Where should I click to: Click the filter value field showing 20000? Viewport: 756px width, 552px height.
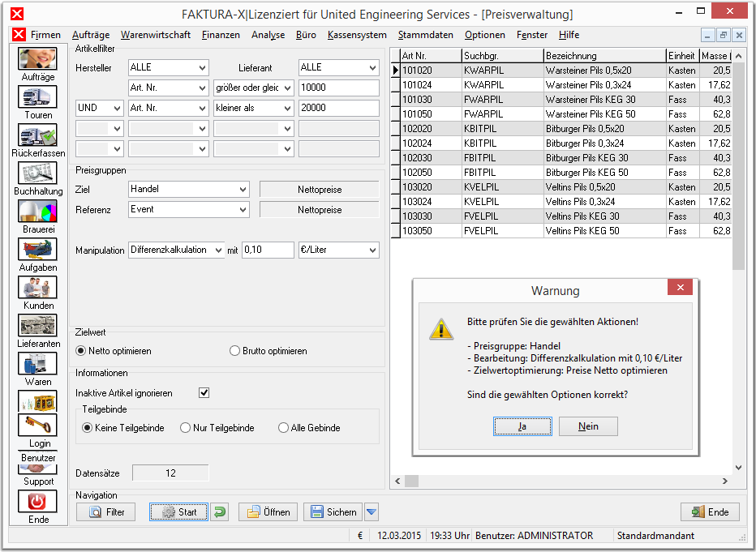(x=338, y=108)
